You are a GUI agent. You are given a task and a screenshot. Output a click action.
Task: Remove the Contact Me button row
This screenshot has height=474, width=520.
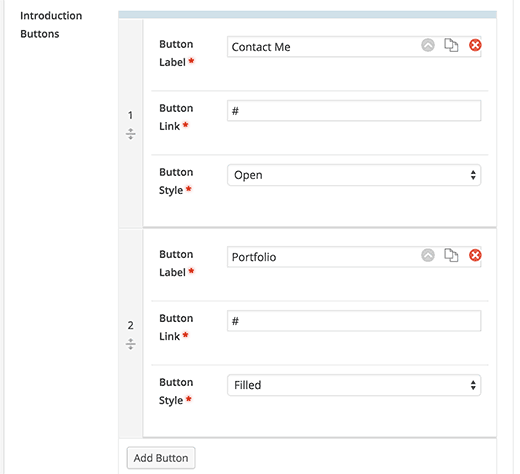pos(475,45)
